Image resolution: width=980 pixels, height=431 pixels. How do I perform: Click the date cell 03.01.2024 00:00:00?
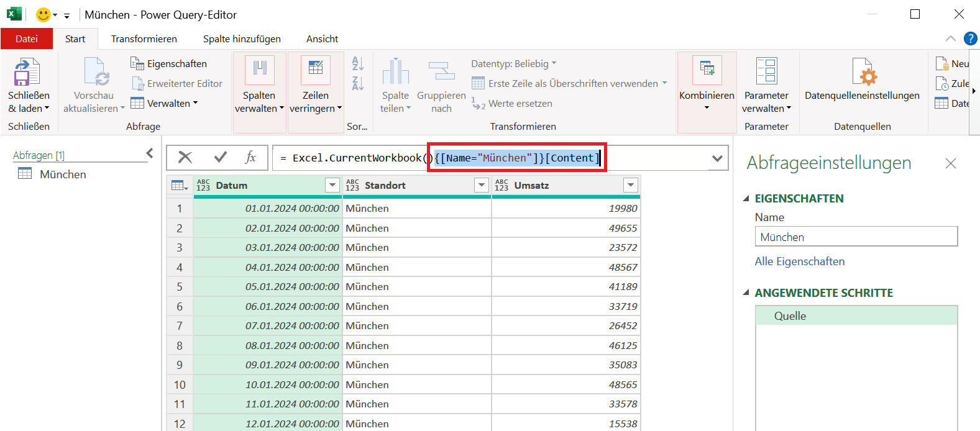(x=268, y=248)
